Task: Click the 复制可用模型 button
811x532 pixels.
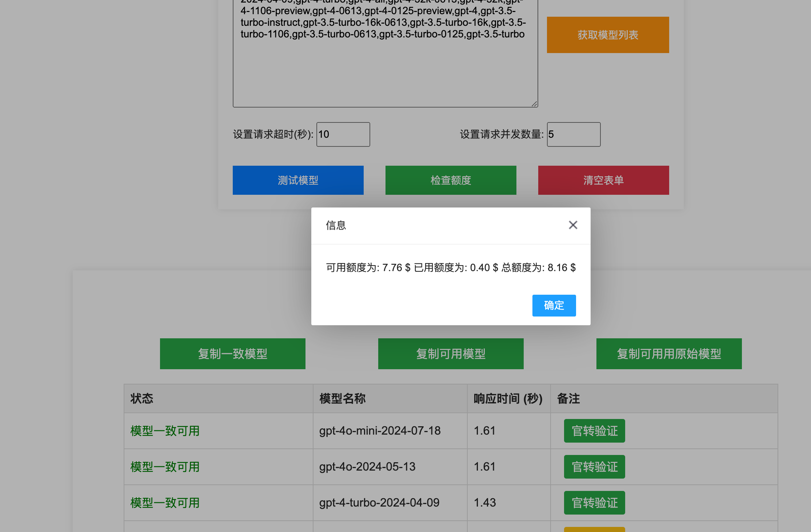Action: pos(451,354)
